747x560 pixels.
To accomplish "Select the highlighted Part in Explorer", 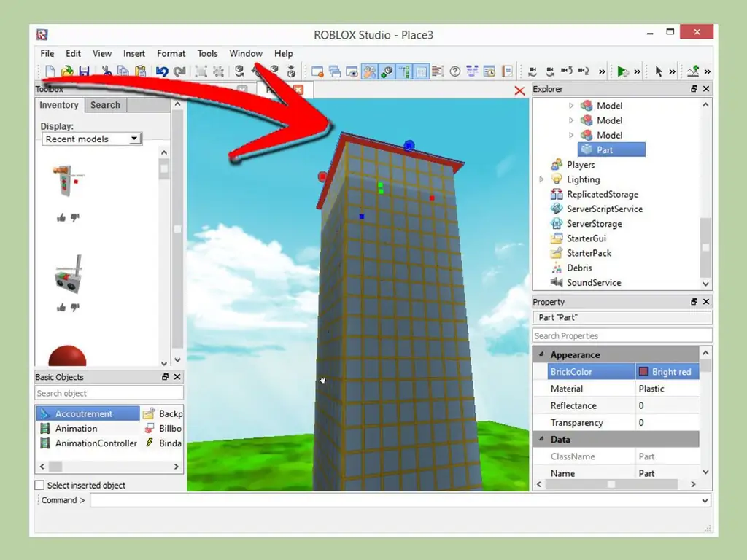I will pos(612,149).
